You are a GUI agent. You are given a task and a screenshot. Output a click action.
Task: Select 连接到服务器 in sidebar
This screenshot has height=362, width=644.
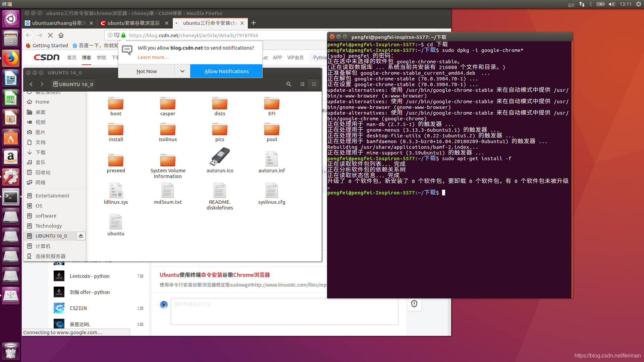(55, 256)
